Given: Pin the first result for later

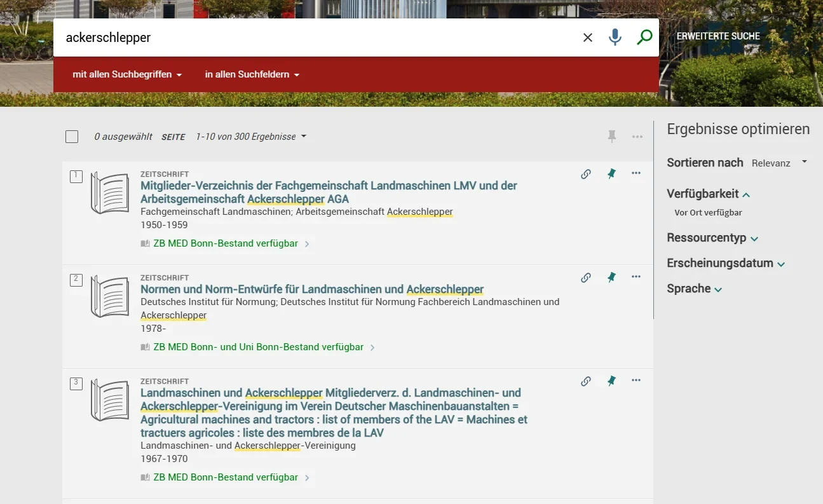Looking at the screenshot, I should pos(611,174).
